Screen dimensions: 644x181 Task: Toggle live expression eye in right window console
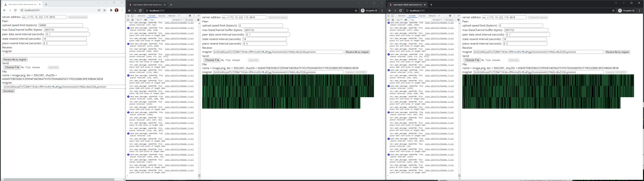point(406,20)
